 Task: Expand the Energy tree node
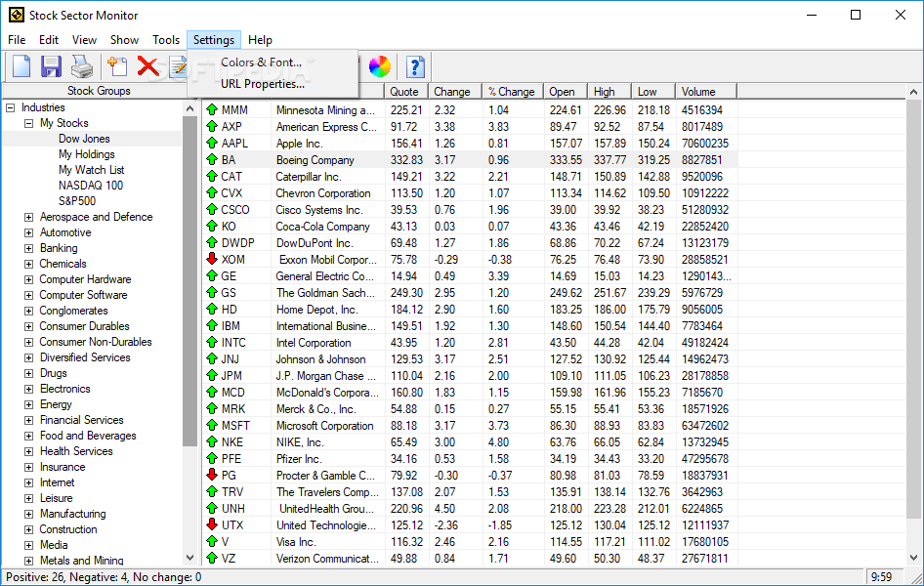coord(28,404)
